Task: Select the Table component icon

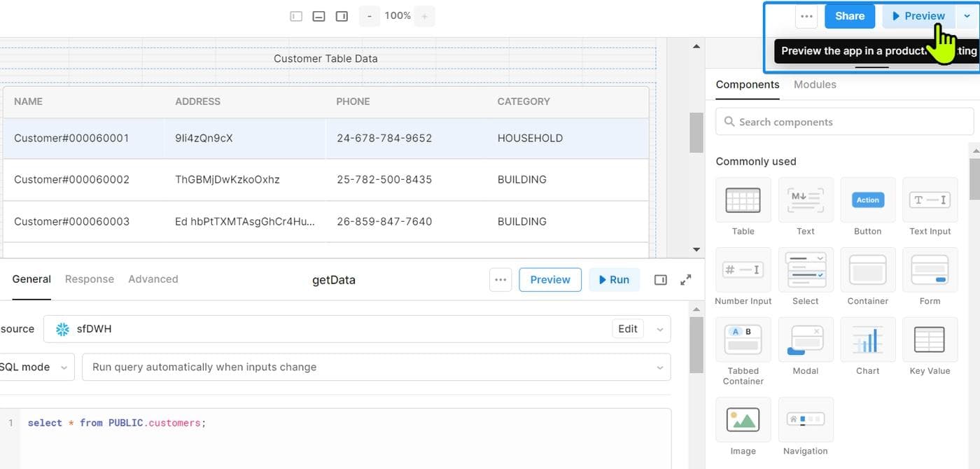Action: coord(743,200)
